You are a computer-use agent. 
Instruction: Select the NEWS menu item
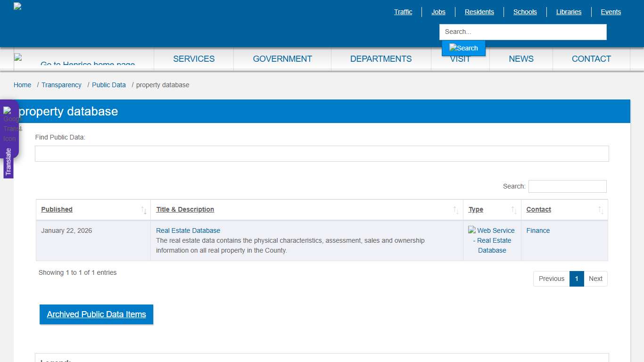click(x=521, y=58)
